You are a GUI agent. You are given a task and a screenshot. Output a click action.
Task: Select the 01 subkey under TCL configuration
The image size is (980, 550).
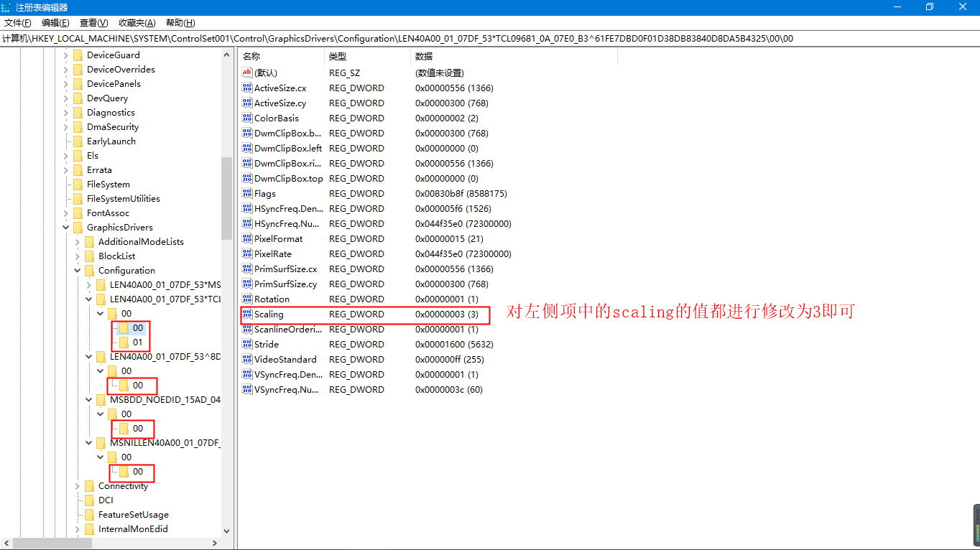click(x=137, y=342)
